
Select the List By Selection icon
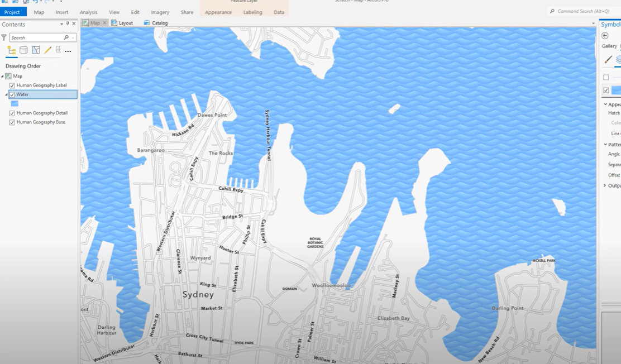(36, 50)
